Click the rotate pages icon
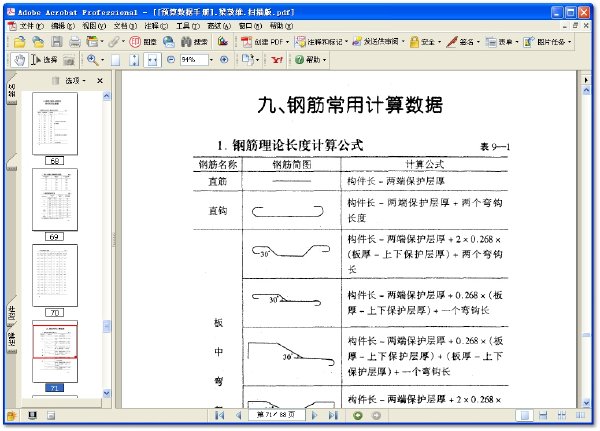 click(x=247, y=60)
